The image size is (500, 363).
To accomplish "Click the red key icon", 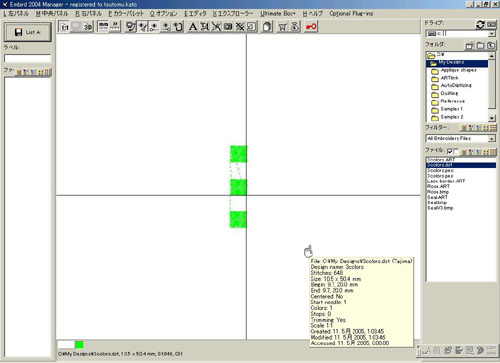I will point(311,27).
